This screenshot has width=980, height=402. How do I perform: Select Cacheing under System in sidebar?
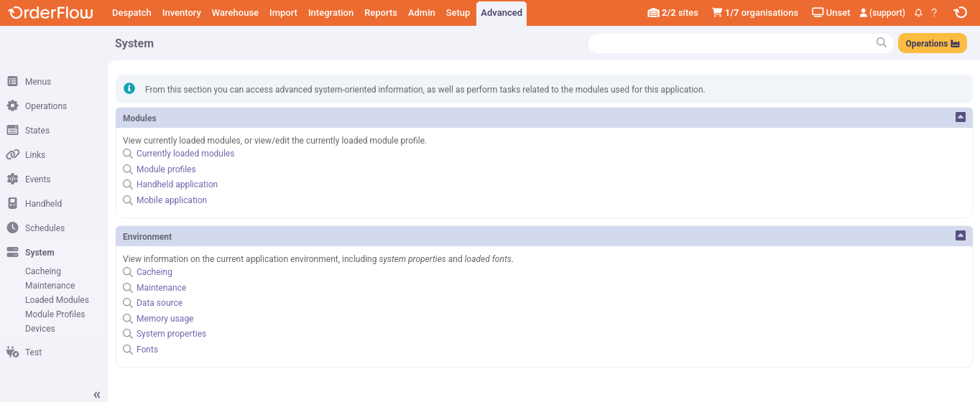pyautogui.click(x=43, y=271)
